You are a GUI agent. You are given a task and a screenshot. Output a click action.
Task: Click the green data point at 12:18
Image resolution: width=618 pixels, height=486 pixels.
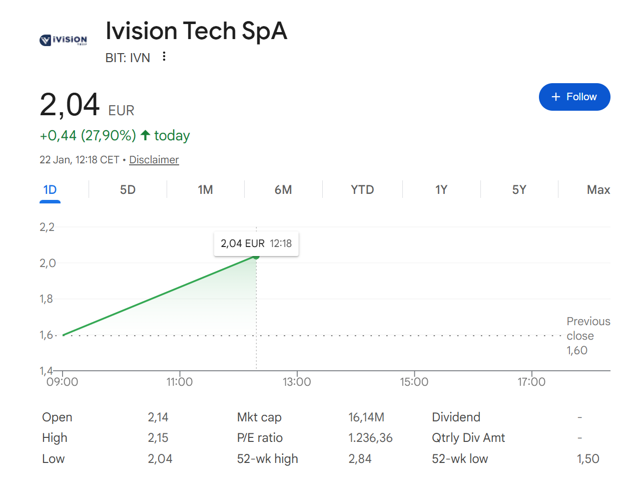[x=256, y=257]
